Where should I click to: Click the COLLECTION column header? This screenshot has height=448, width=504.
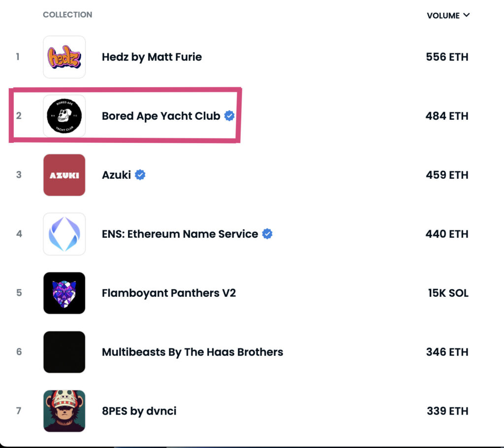pyautogui.click(x=67, y=15)
